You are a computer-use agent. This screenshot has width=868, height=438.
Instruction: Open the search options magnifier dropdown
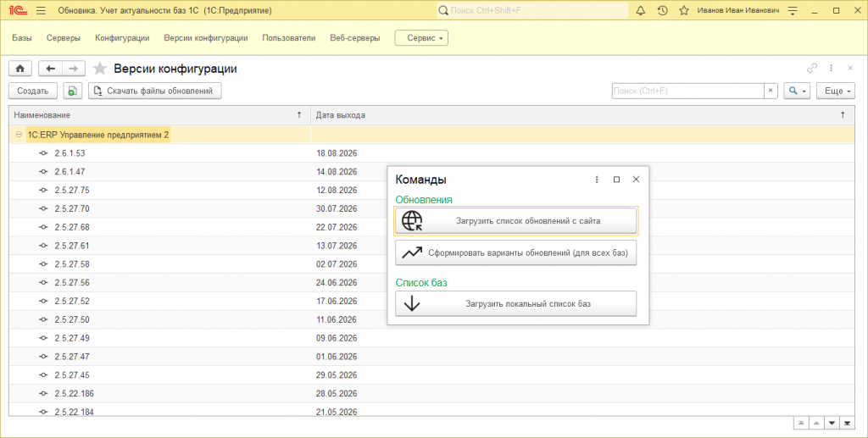point(797,91)
